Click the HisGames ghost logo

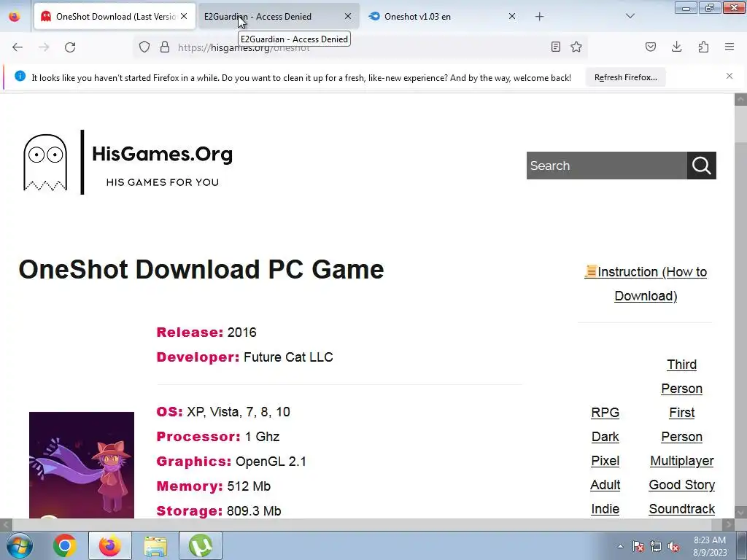[x=45, y=163]
